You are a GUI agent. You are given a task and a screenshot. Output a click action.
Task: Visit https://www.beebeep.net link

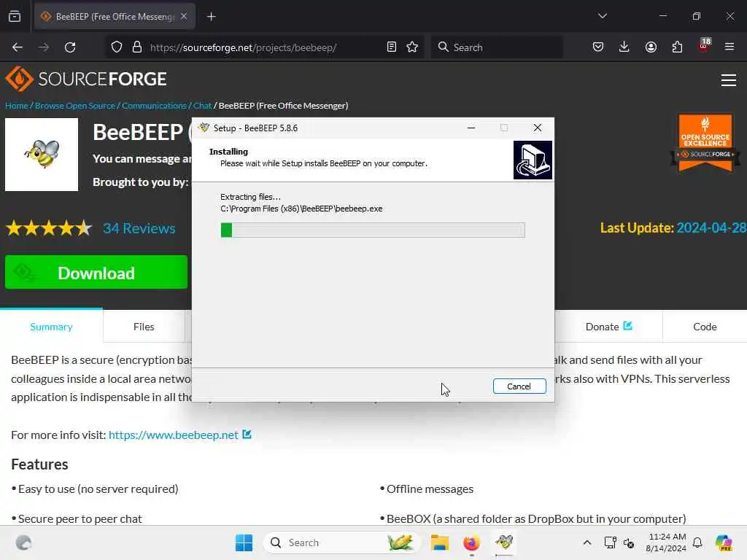174,435
